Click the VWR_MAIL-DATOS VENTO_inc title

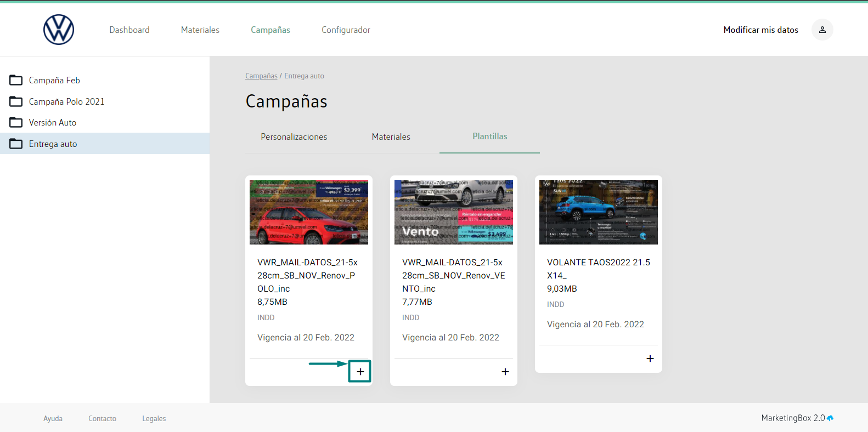pyautogui.click(x=453, y=275)
